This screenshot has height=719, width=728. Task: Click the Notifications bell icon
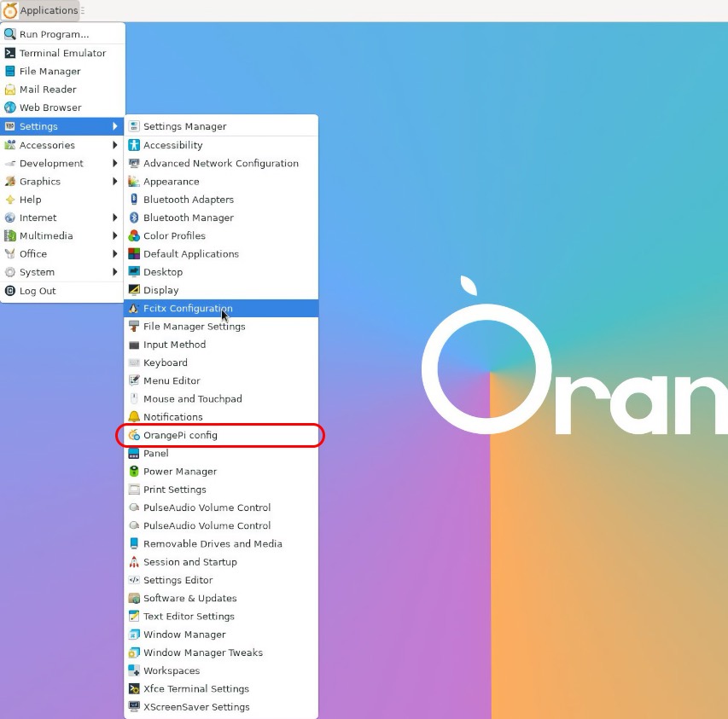134,416
